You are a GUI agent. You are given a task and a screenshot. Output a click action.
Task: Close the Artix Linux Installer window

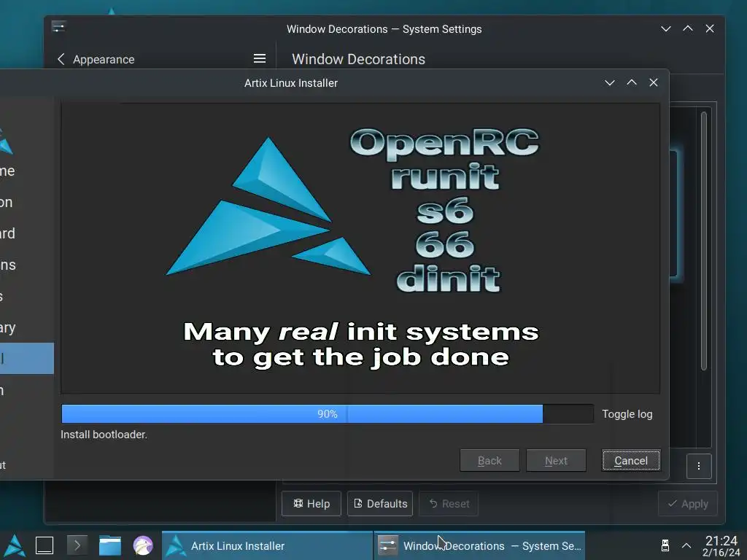[x=654, y=83]
